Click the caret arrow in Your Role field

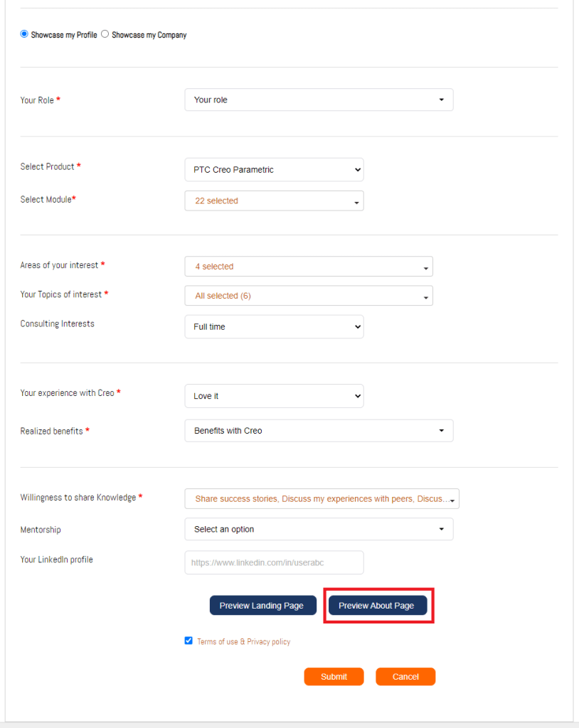(x=441, y=100)
